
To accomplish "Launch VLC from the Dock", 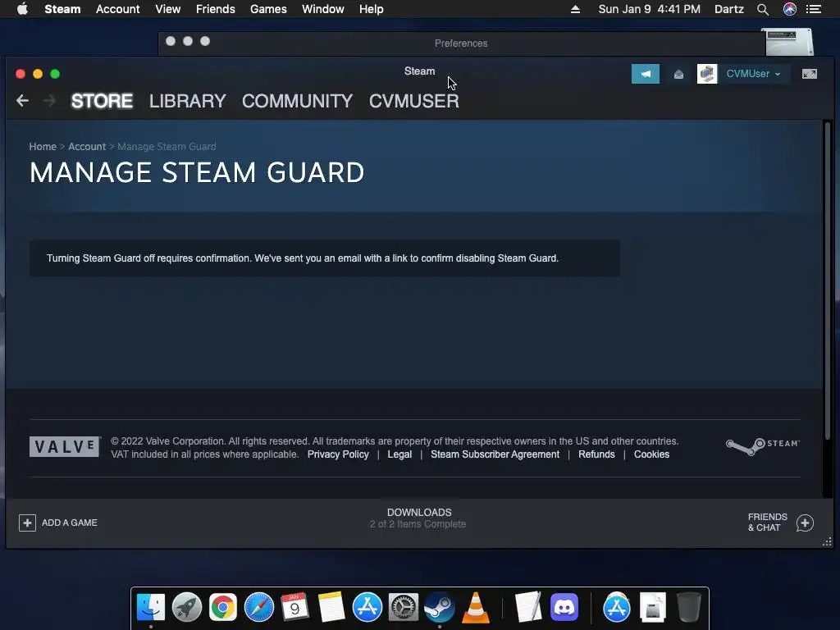I will click(475, 608).
